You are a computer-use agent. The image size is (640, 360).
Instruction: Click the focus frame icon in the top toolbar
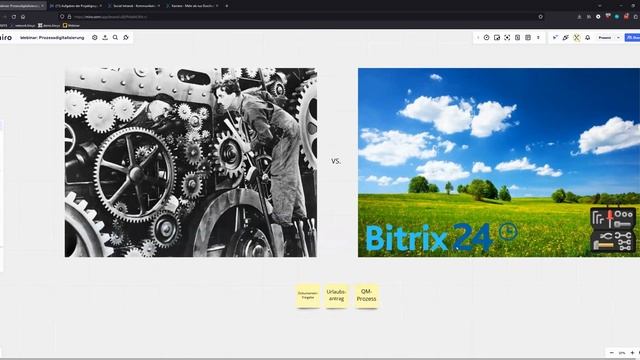click(x=507, y=38)
